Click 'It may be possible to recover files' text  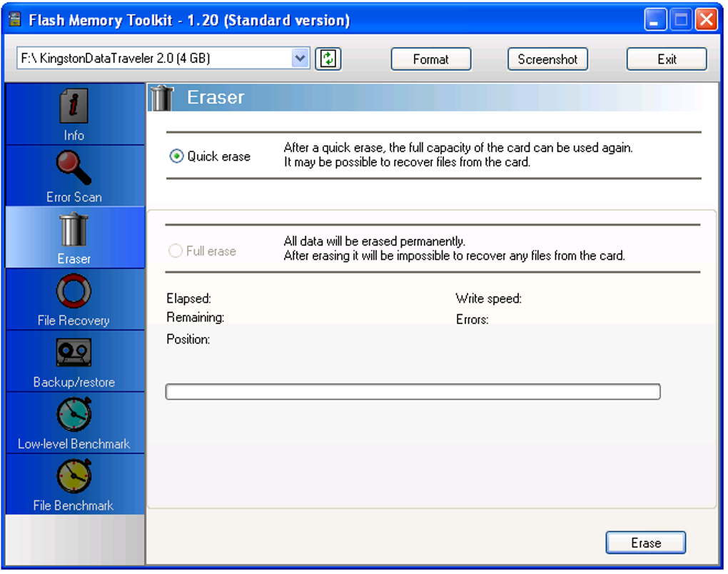[407, 162]
